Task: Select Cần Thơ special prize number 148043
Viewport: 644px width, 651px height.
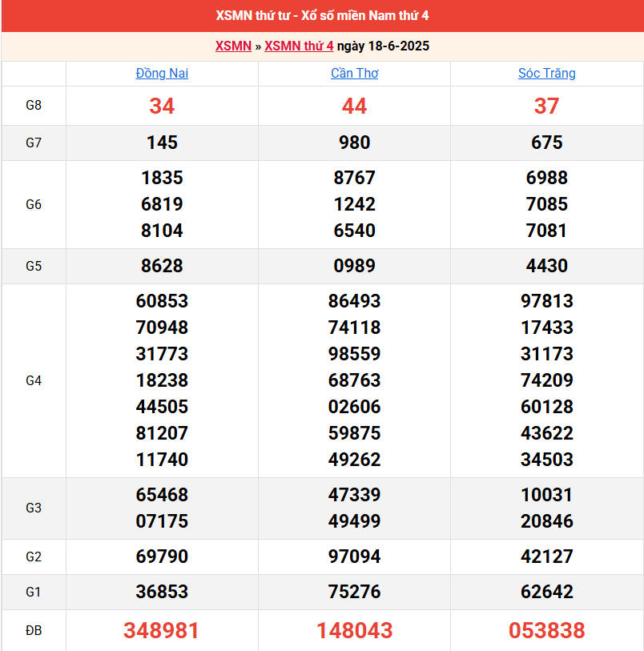Action: tap(354, 630)
